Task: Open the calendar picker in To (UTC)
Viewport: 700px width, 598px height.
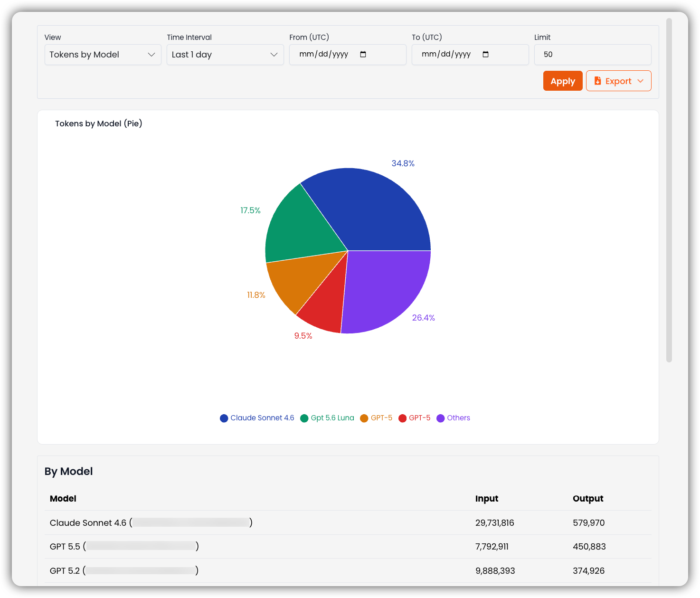Action: point(485,54)
